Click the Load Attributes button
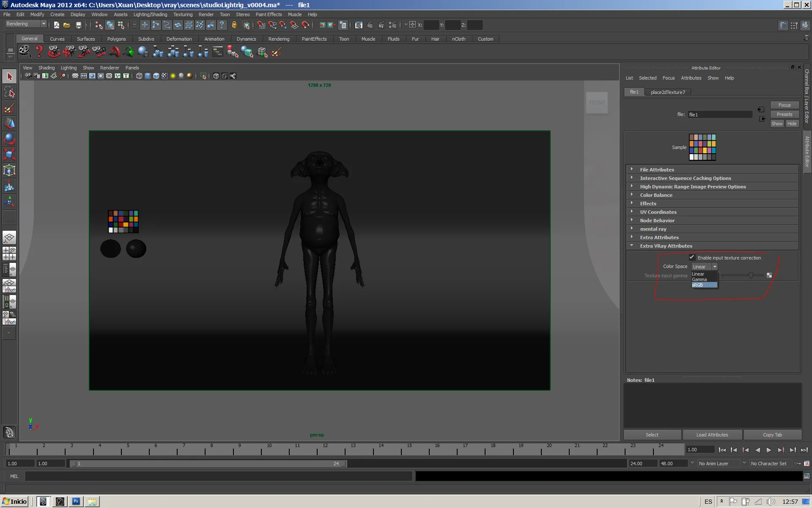Viewport: 812px width, 508px height. click(712, 435)
